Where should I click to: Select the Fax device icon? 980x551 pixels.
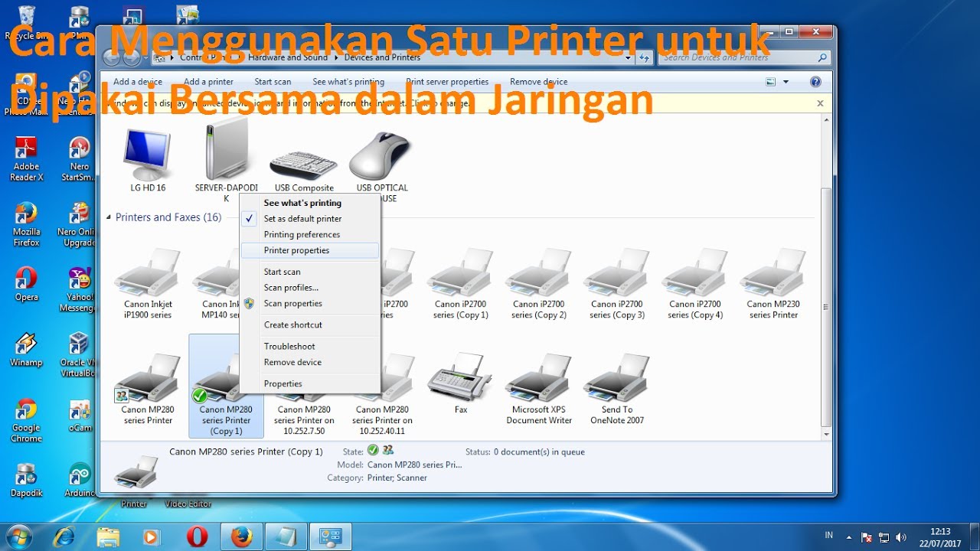coord(460,379)
